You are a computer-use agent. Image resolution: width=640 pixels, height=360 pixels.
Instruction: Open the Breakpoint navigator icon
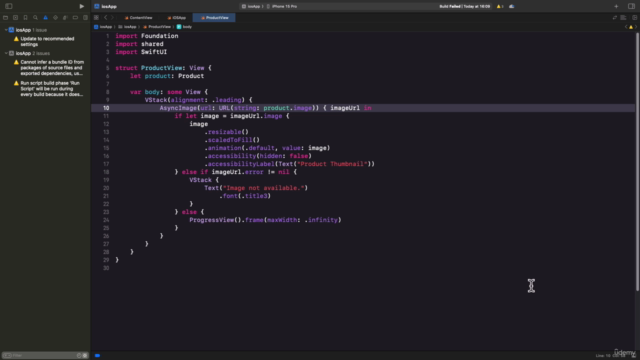76,18
